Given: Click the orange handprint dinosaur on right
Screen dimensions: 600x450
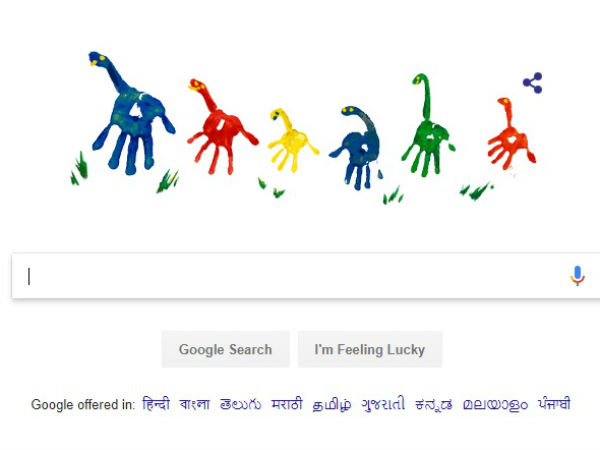Looking at the screenshot, I should pyautogui.click(x=511, y=134).
